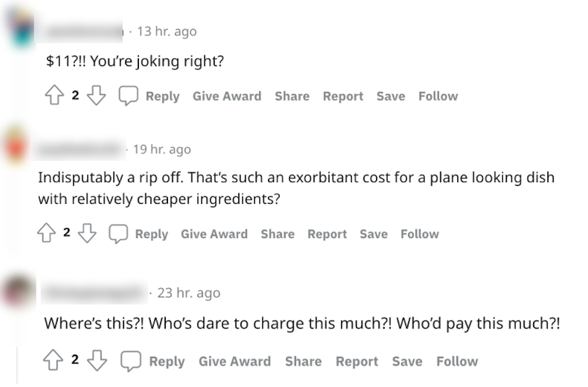Click reply bubble icon on 23 hr. comment
The height and width of the screenshot is (387, 588).
pos(130,361)
